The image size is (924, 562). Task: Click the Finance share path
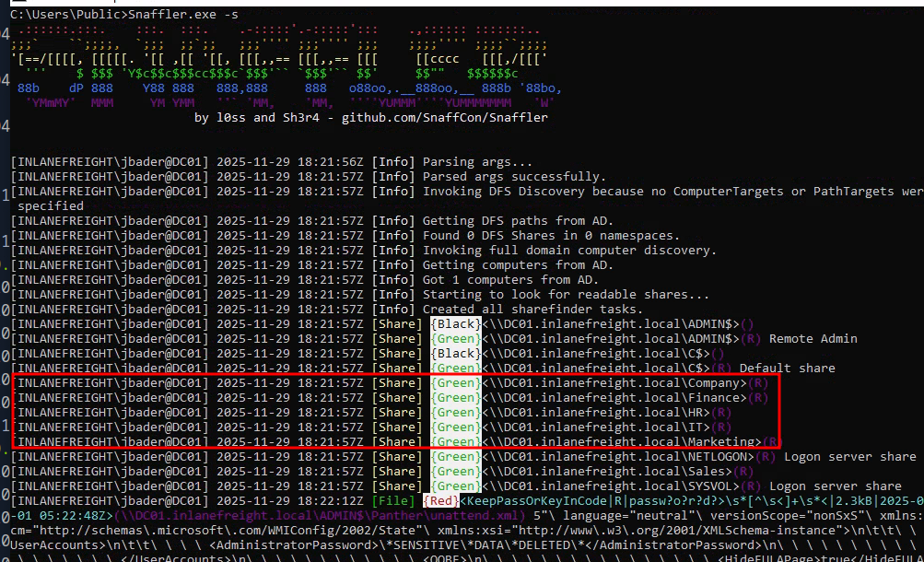click(x=614, y=398)
